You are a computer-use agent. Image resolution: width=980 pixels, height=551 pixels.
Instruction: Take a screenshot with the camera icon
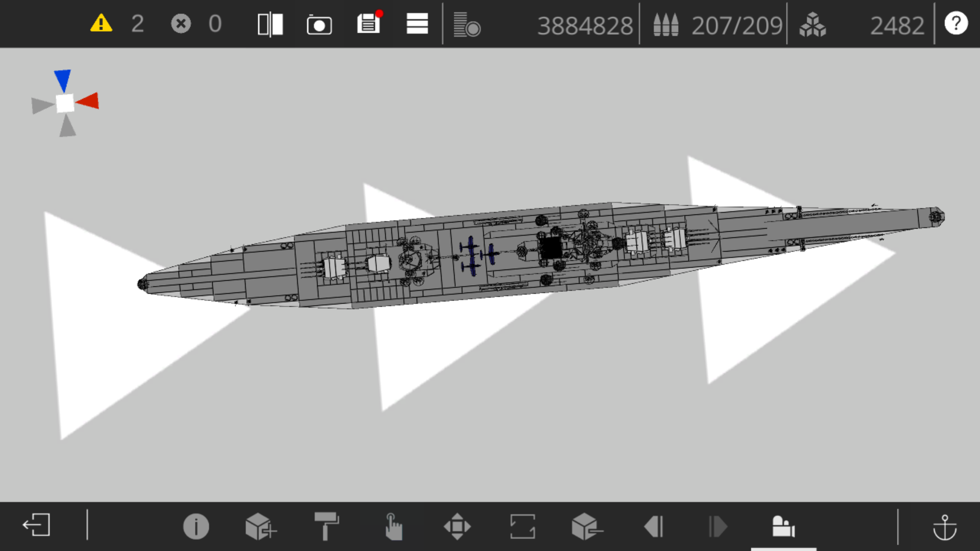coord(319,24)
